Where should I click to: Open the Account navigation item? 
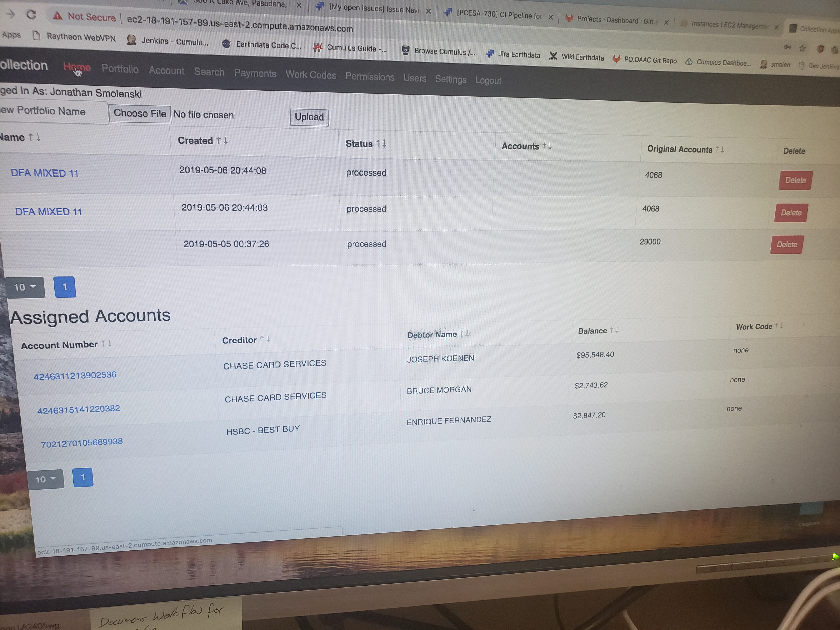[x=166, y=71]
